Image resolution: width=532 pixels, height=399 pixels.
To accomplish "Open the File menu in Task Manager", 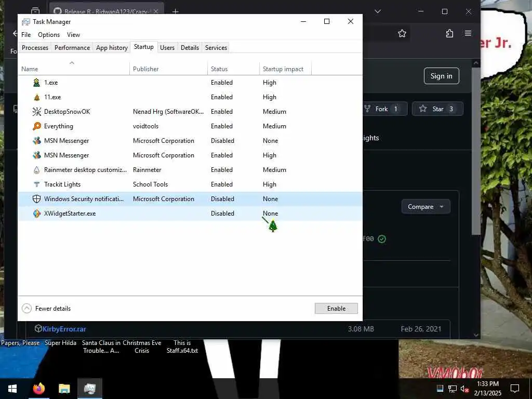I will [26, 35].
